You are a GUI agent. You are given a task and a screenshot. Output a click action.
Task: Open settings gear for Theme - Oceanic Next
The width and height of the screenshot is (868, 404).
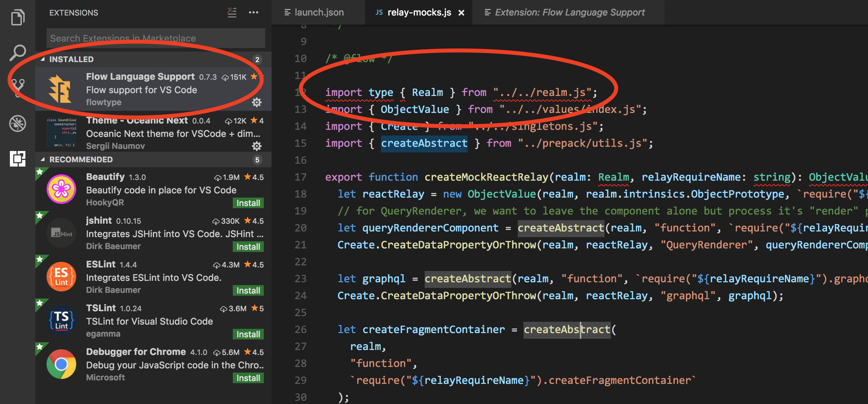pos(257,146)
